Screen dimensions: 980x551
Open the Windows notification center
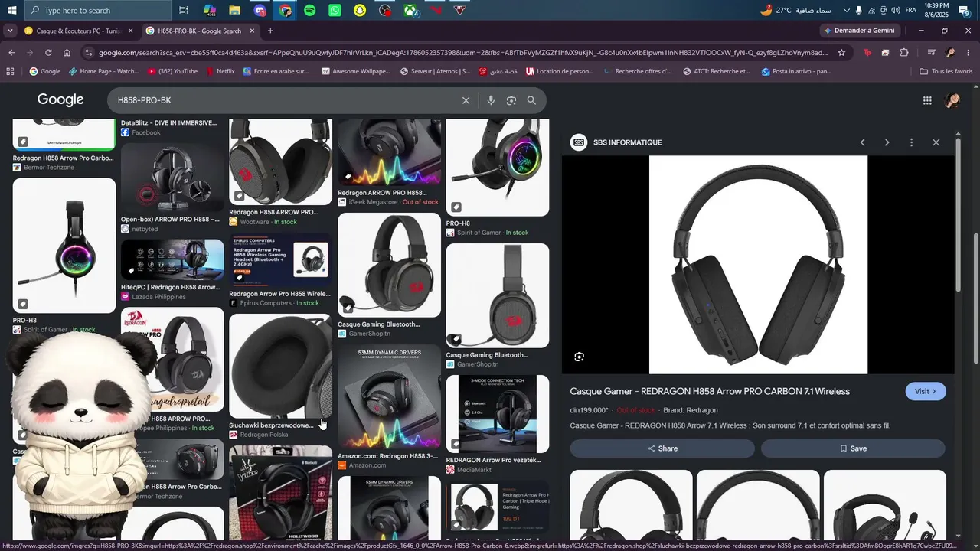click(964, 10)
